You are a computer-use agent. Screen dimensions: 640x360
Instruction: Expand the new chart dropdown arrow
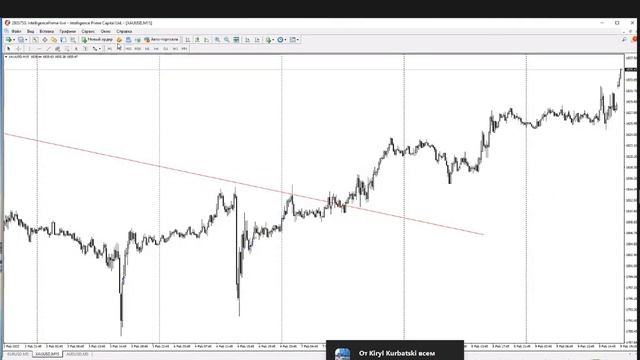(x=14, y=40)
